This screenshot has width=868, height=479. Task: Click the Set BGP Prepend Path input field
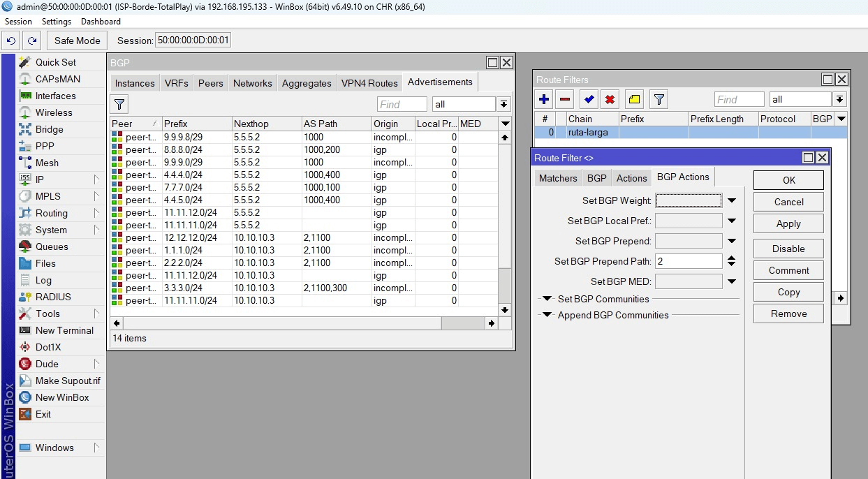[x=689, y=261]
